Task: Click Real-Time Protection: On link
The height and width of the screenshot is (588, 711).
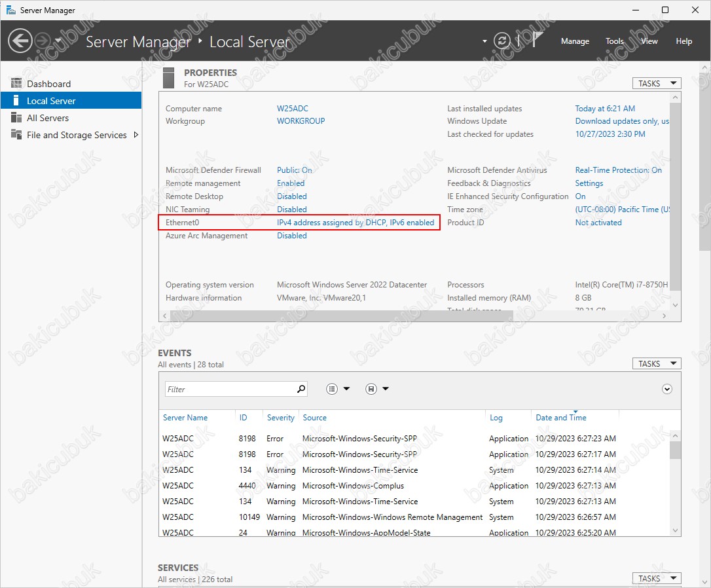Action: 619,170
